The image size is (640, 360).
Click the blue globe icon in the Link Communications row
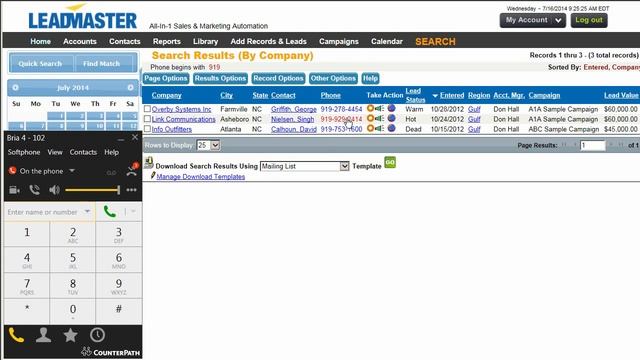391,118
